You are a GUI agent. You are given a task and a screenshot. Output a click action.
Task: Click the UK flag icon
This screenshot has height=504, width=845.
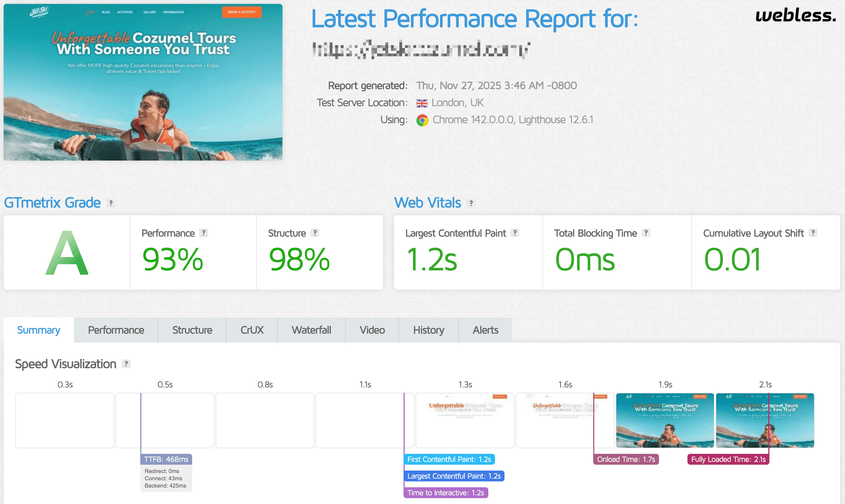coord(422,103)
